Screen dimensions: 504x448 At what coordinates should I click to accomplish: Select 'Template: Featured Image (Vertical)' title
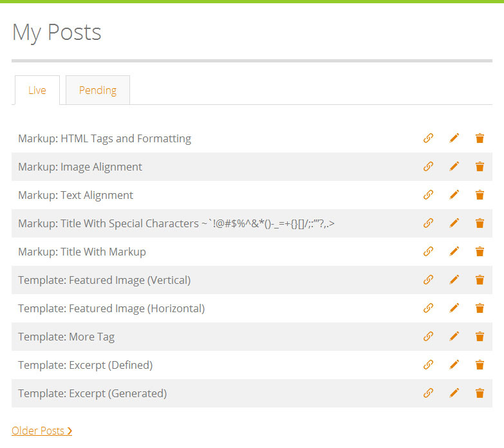[x=104, y=280]
